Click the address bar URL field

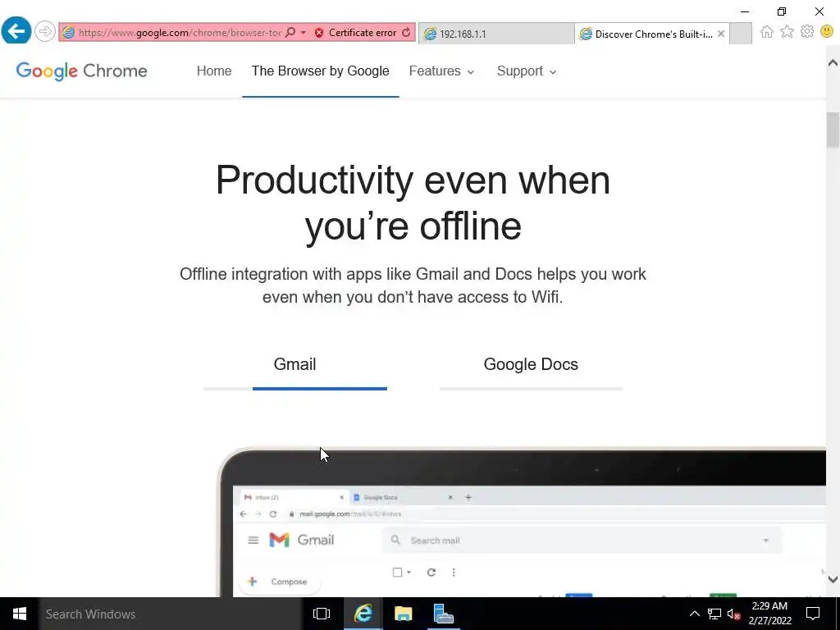coord(180,33)
